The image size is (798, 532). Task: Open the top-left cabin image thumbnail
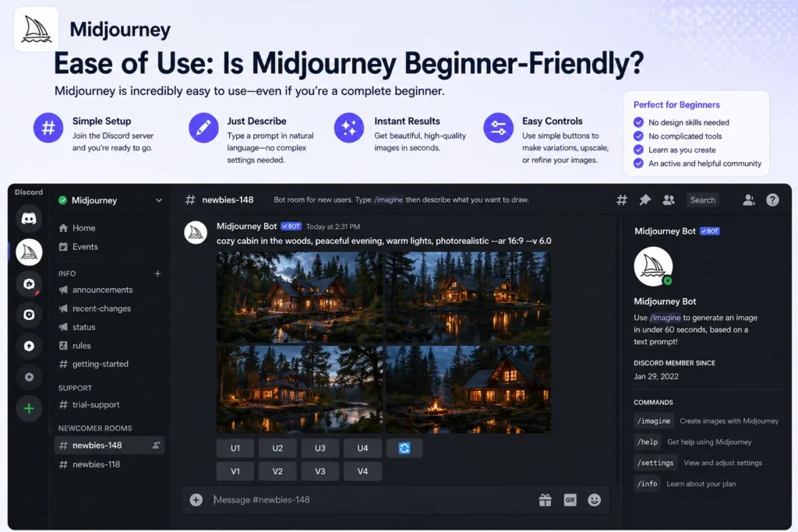point(300,298)
